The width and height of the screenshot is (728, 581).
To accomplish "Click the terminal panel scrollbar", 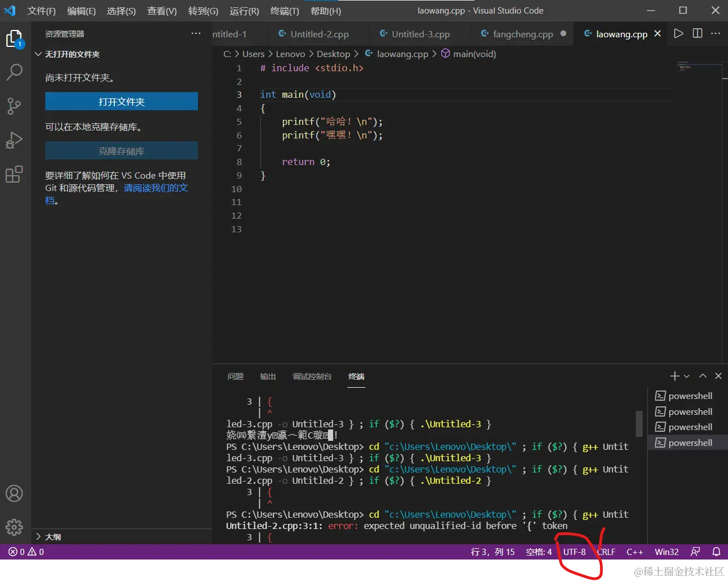I will coord(639,424).
